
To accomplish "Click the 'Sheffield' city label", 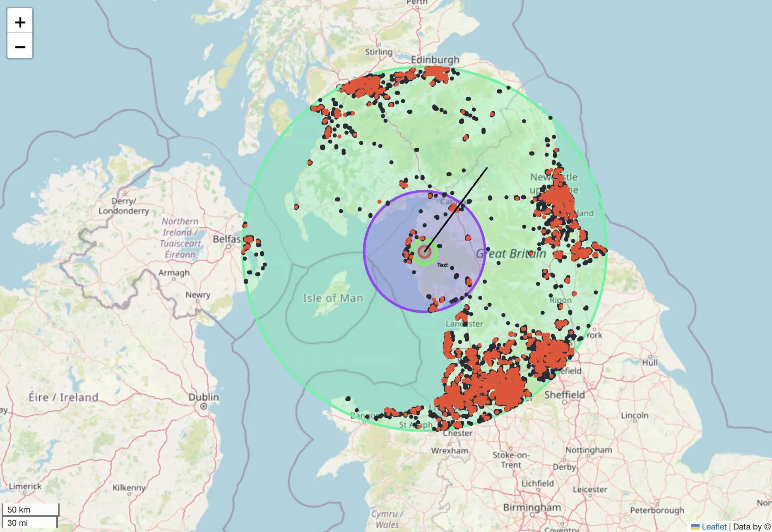I will 565,395.
